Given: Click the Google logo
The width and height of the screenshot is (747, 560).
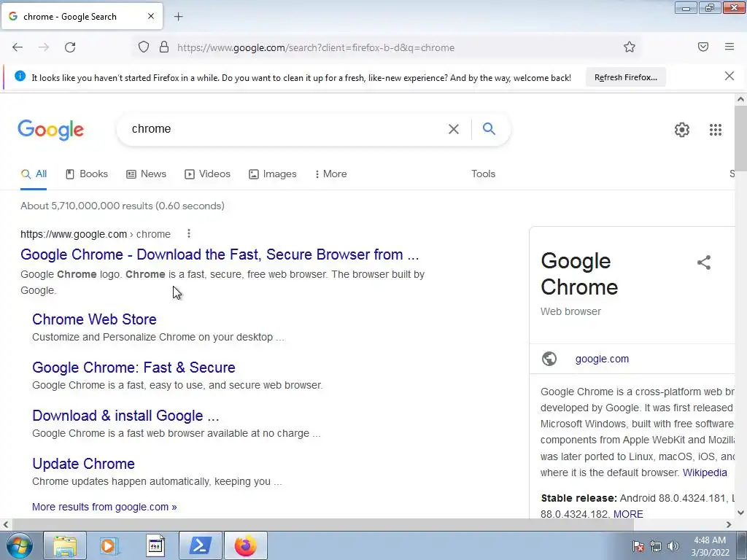Looking at the screenshot, I should (51, 130).
